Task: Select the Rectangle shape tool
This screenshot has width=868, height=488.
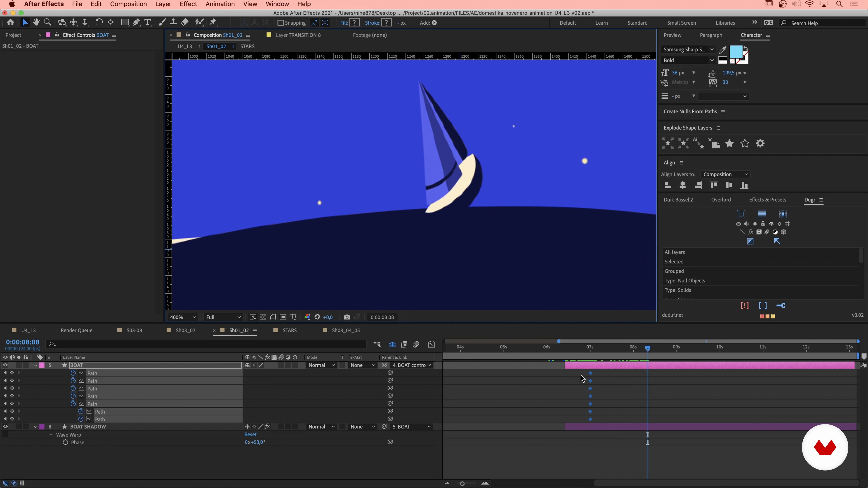Action: (x=125, y=23)
